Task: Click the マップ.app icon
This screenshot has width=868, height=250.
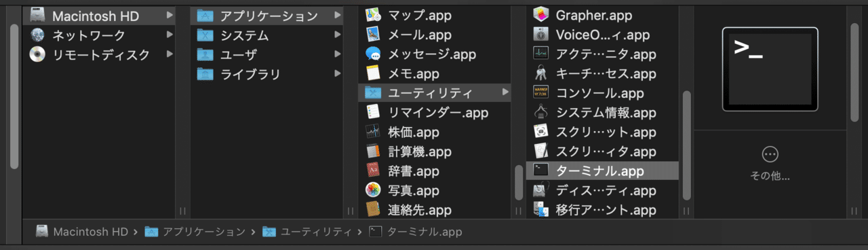Action: click(373, 14)
